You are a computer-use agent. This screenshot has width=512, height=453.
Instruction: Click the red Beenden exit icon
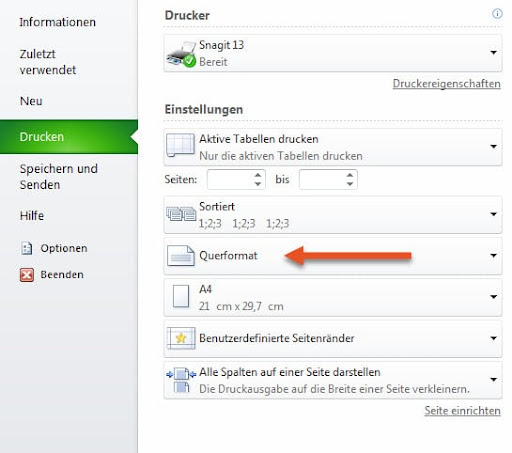[x=27, y=275]
